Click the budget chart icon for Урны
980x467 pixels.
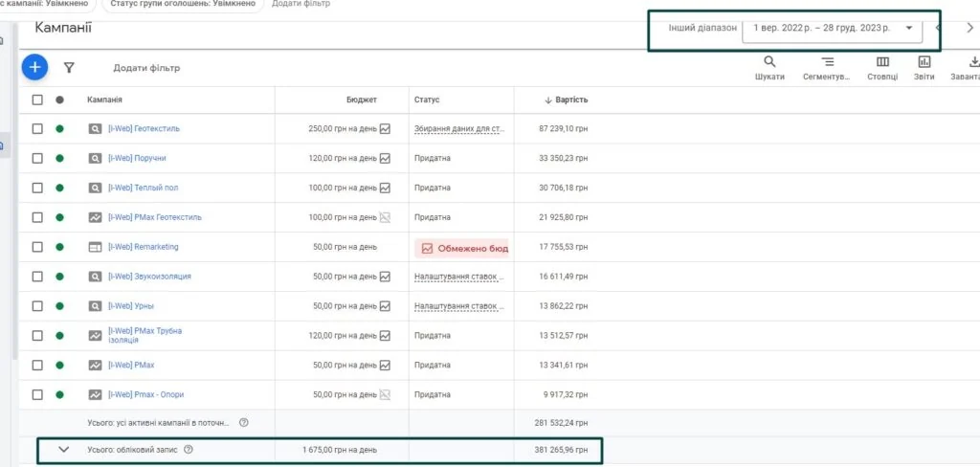click(x=385, y=306)
